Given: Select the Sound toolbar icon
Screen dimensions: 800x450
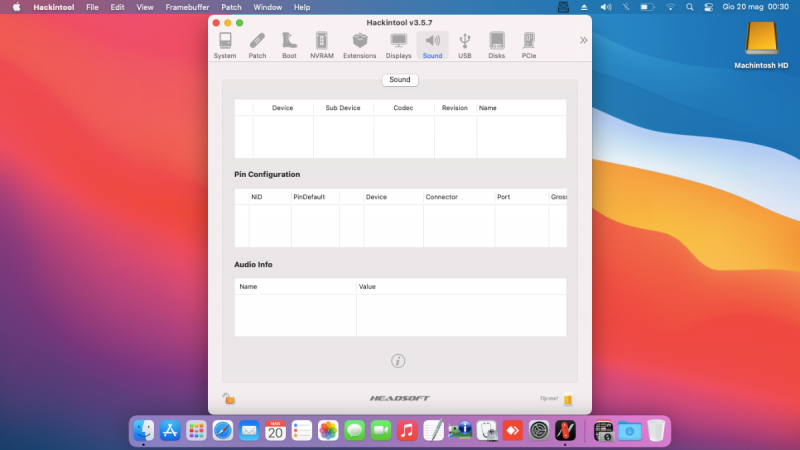Looking at the screenshot, I should tap(432, 45).
